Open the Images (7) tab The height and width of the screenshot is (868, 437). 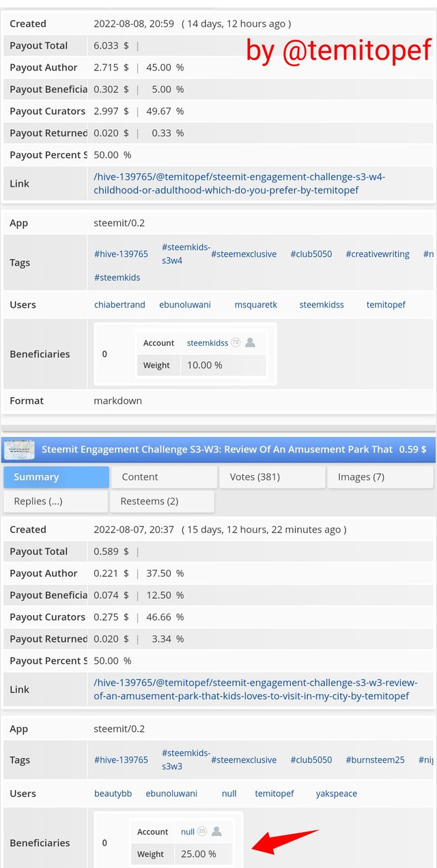pyautogui.click(x=380, y=477)
